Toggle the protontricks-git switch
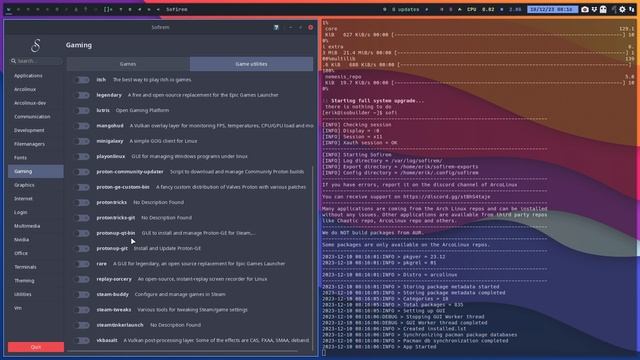The height and width of the screenshot is (360, 640). (82, 218)
